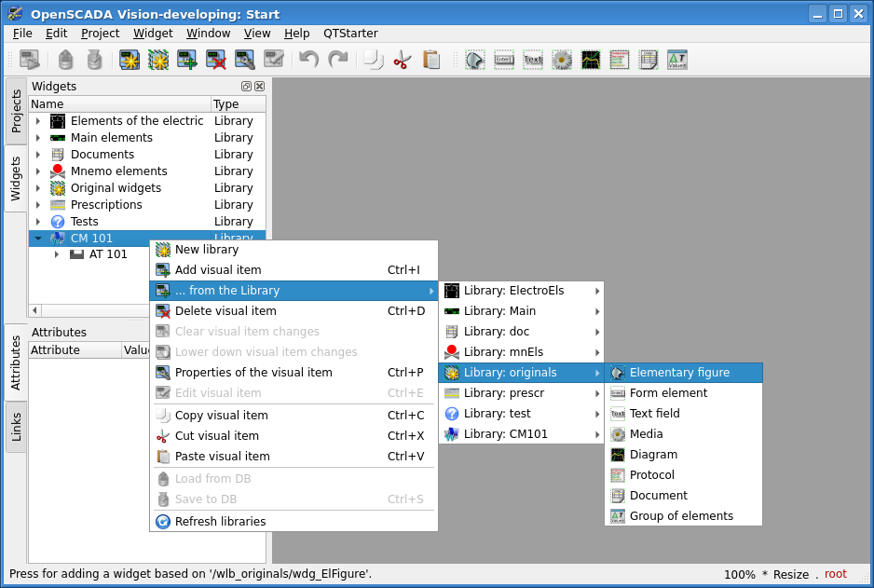
Task: Click the Paste clipboard toolbar icon
Action: coord(431,61)
